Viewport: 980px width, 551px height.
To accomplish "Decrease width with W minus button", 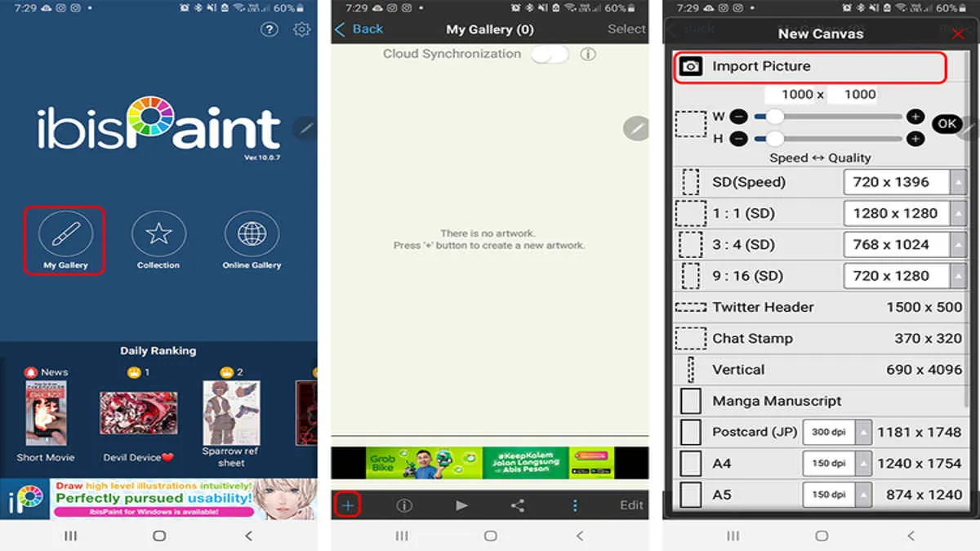I will (738, 117).
